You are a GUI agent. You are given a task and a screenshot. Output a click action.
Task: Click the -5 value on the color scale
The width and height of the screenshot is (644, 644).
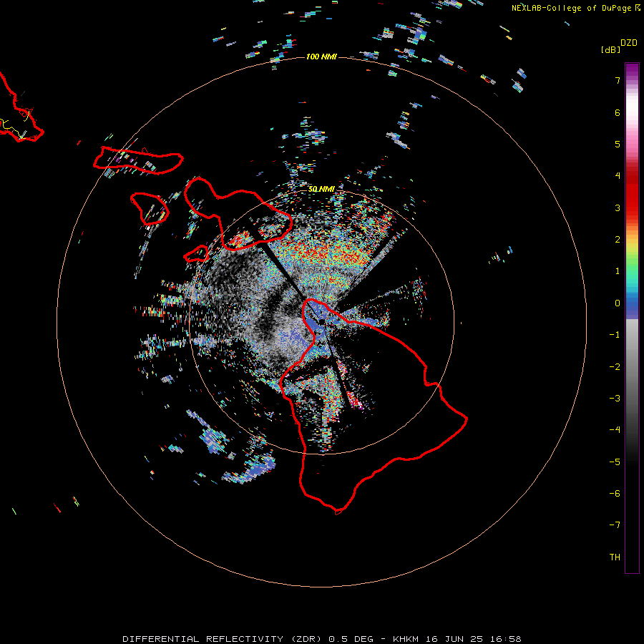(x=615, y=462)
